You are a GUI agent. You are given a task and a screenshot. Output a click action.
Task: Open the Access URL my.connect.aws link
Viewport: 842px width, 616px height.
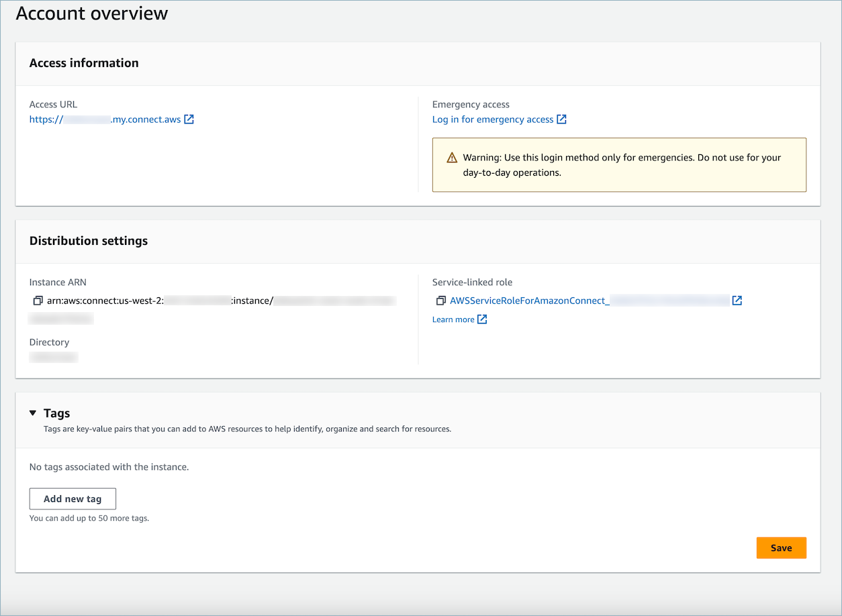105,119
